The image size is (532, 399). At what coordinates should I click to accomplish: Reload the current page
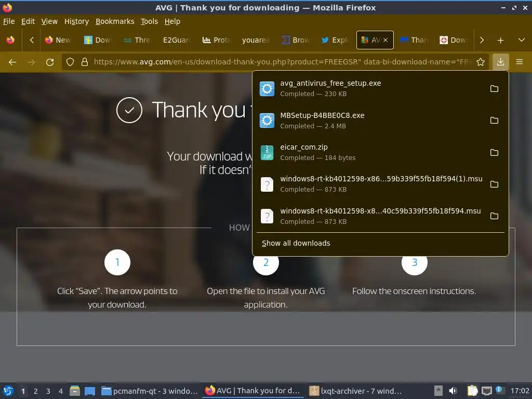coord(50,62)
